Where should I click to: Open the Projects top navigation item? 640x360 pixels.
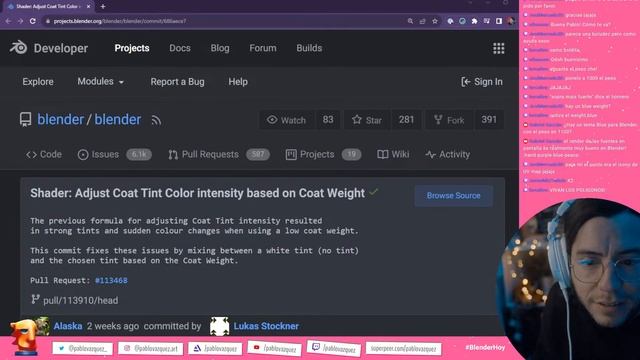click(x=132, y=48)
